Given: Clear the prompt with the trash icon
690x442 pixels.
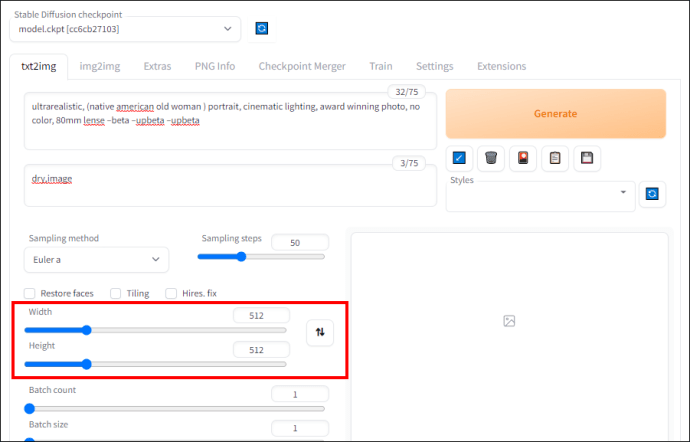Looking at the screenshot, I should tap(491, 158).
